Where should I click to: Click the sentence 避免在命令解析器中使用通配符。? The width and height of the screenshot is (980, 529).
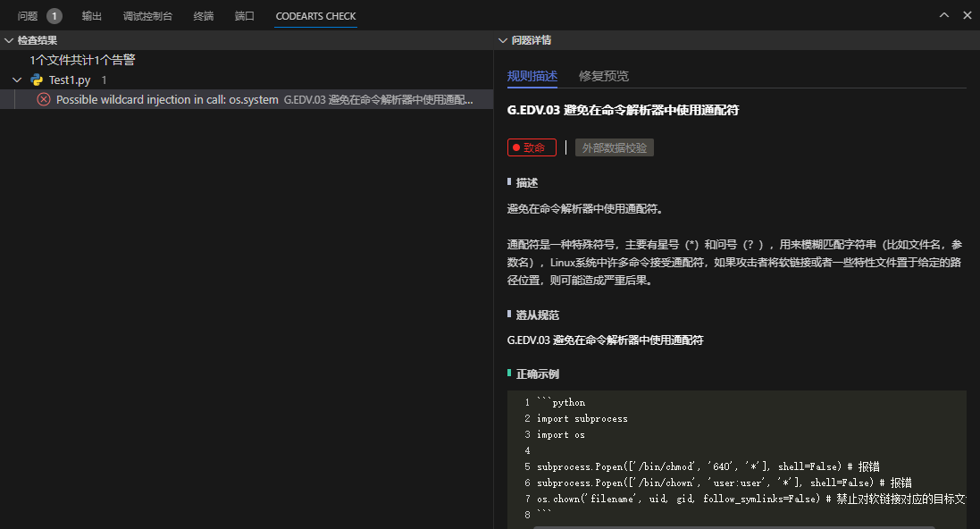[x=585, y=209]
